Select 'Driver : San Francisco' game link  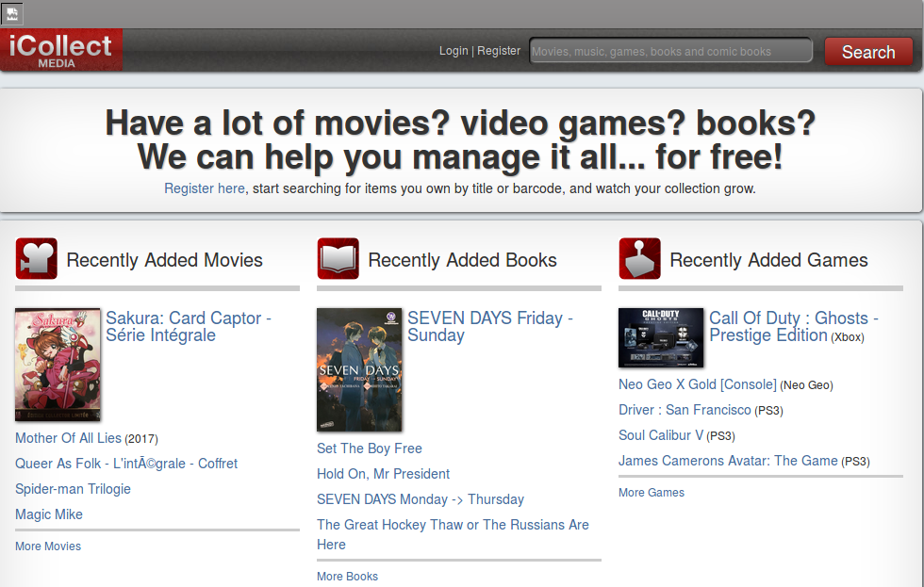[685, 410]
